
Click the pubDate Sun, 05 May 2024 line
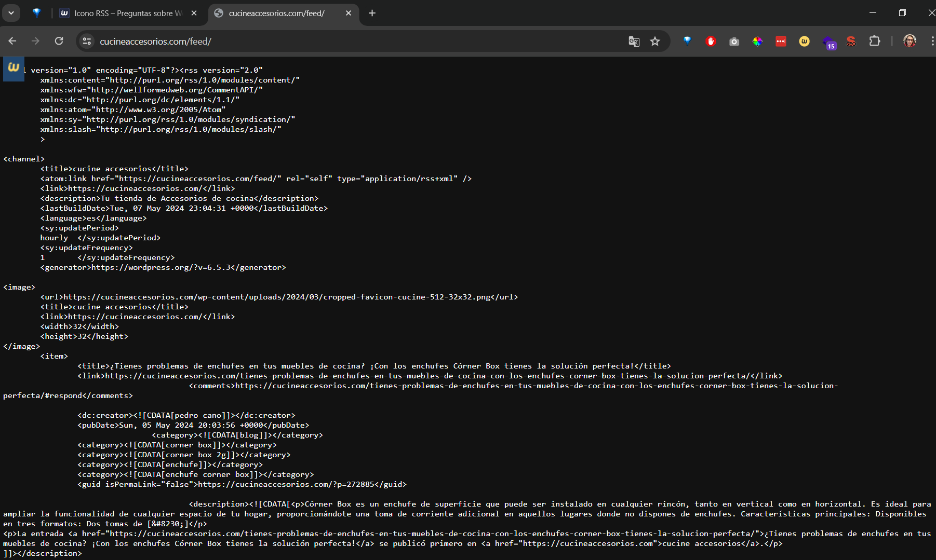click(193, 425)
